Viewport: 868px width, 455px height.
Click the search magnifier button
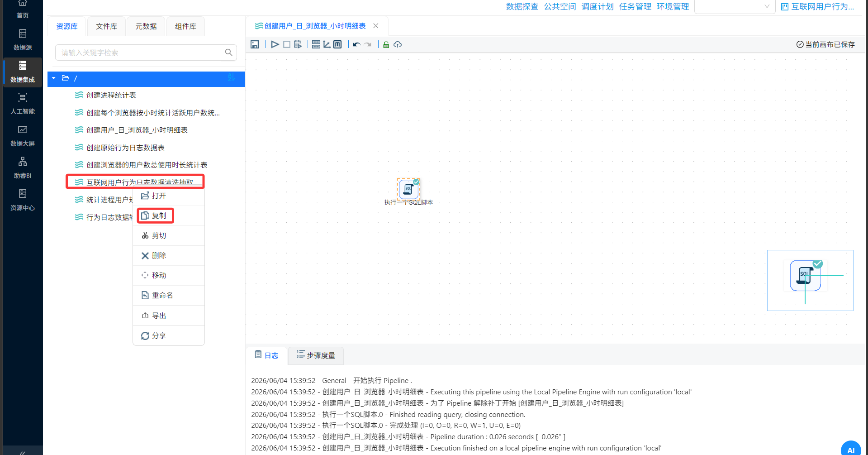click(x=229, y=53)
